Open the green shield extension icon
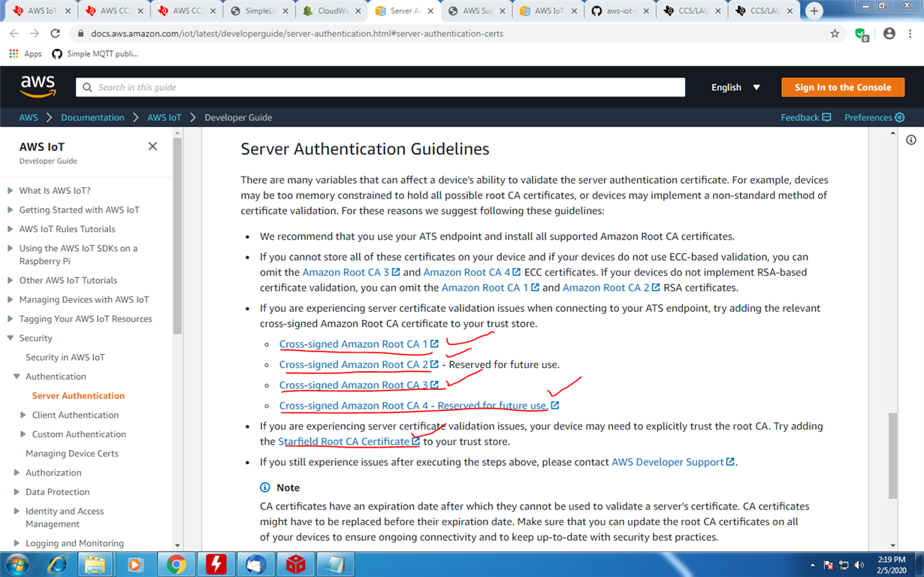This screenshot has height=577, width=924. pos(862,34)
